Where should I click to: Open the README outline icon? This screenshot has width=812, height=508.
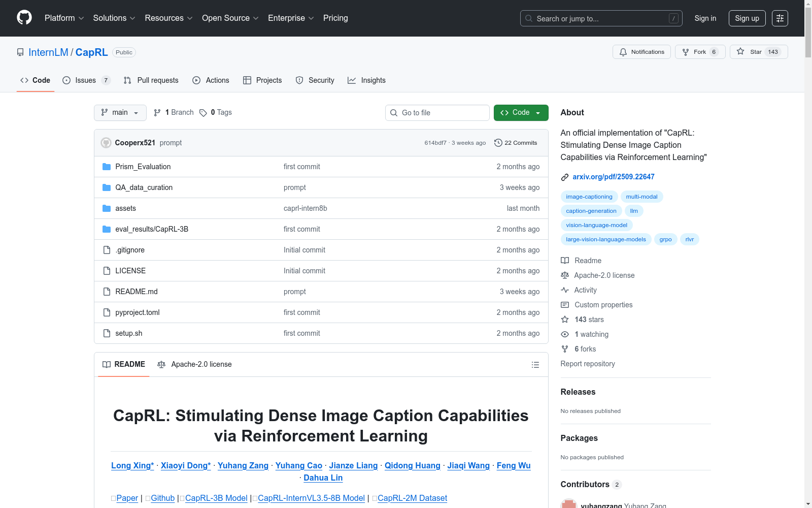click(535, 365)
